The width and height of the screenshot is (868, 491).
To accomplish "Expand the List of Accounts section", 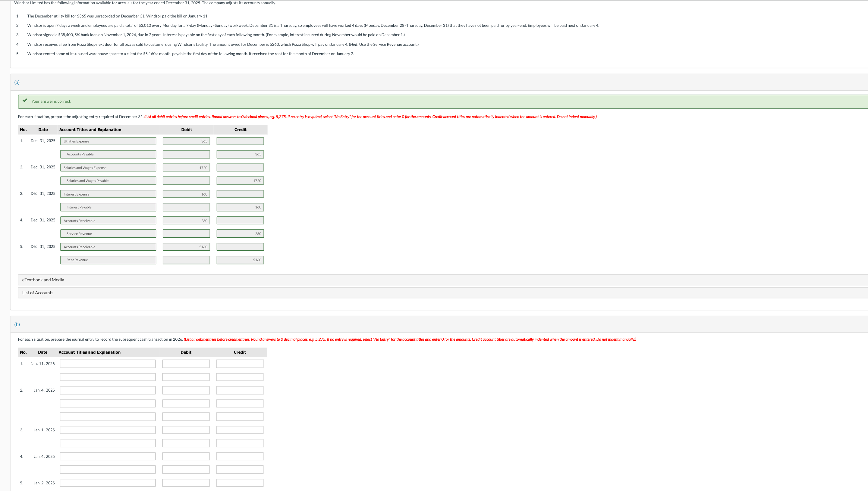I will click(x=38, y=293).
